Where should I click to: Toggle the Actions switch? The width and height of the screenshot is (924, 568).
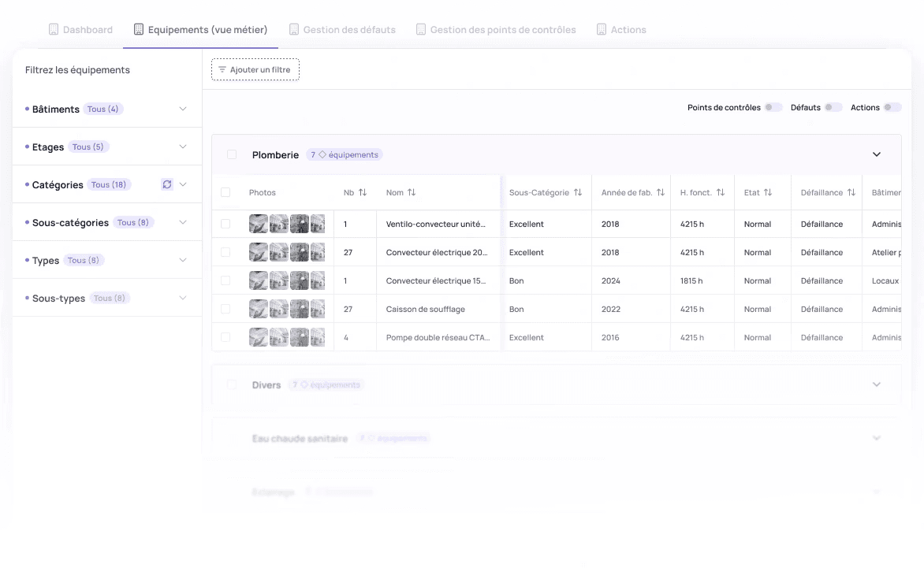click(892, 107)
